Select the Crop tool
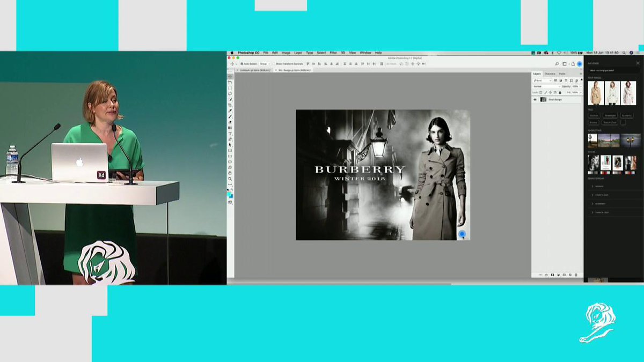Viewport: 644px width, 362px height. pyautogui.click(x=230, y=105)
